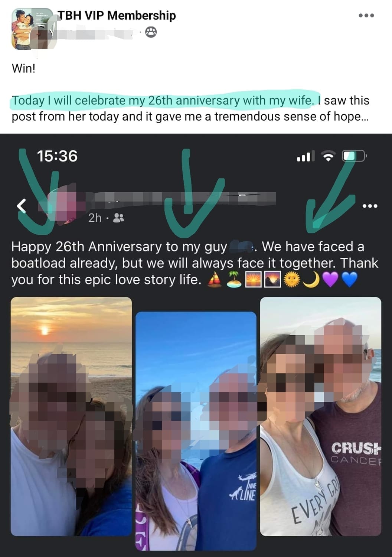Viewport: 392px width, 557px height.
Task: Open the photo with the Crush Cancer shirt
Action: (321, 416)
